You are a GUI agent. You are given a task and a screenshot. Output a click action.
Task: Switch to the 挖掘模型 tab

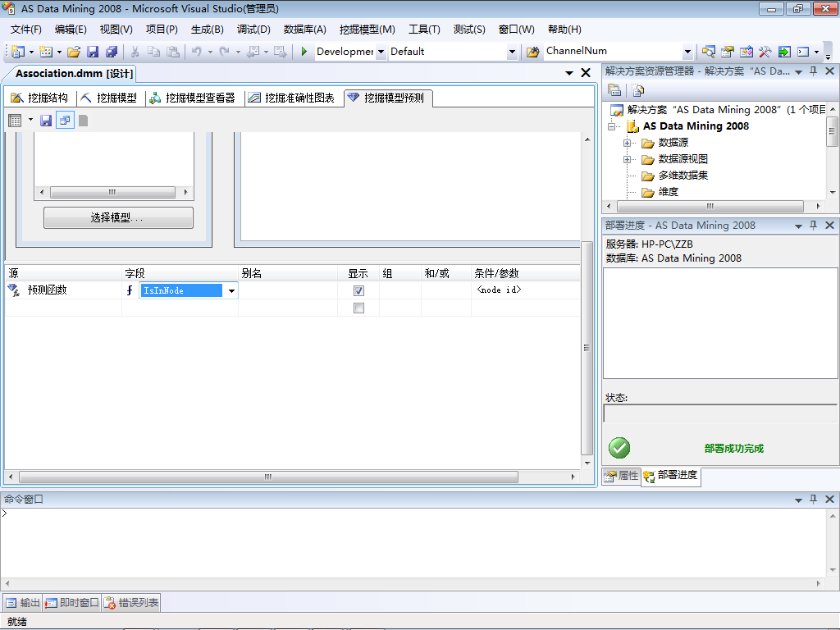[x=109, y=98]
